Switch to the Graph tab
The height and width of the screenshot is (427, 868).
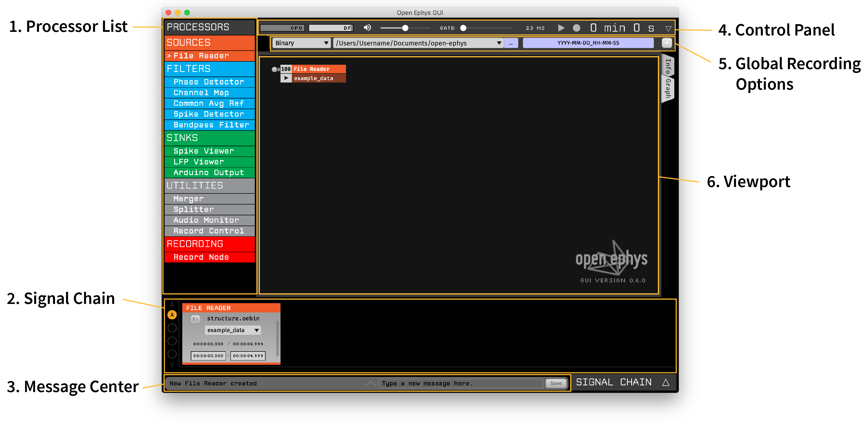click(667, 89)
